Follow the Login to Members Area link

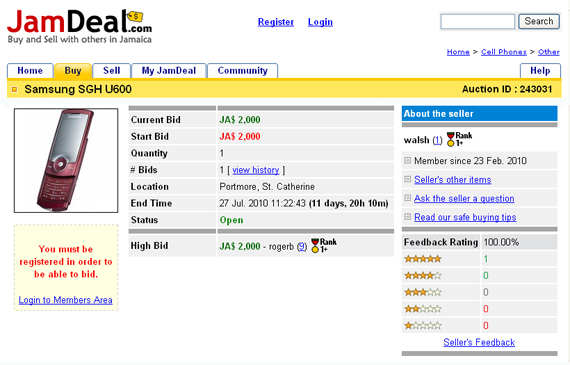[65, 300]
